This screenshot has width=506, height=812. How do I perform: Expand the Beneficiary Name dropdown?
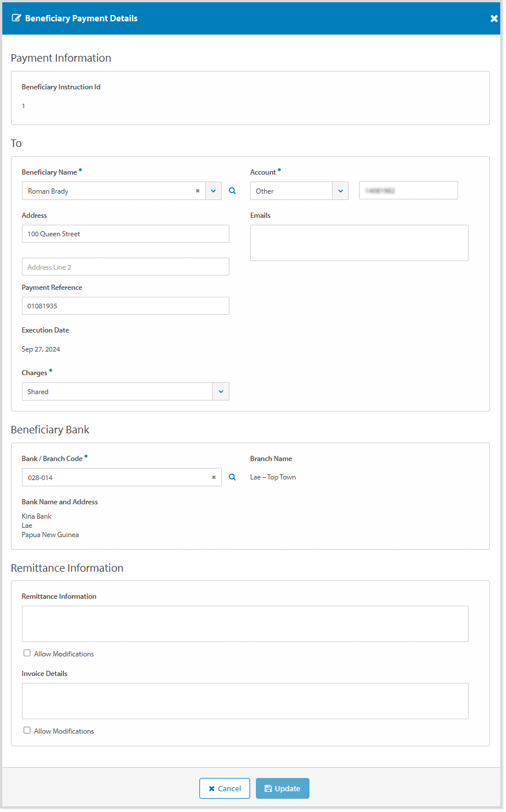click(213, 191)
